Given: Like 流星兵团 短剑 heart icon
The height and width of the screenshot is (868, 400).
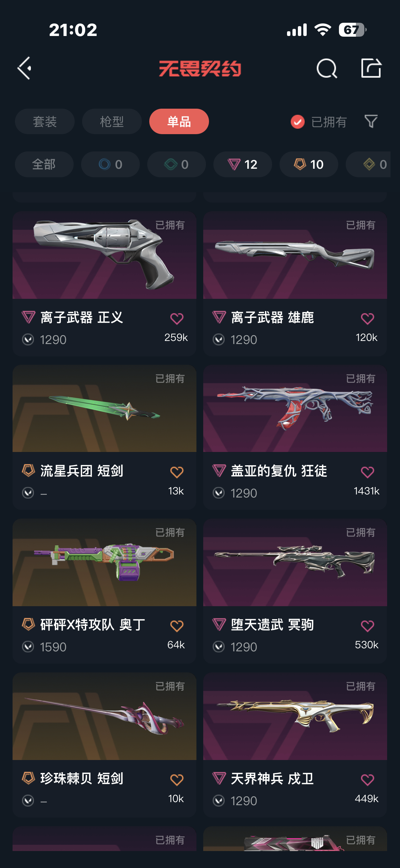Looking at the screenshot, I should [177, 472].
